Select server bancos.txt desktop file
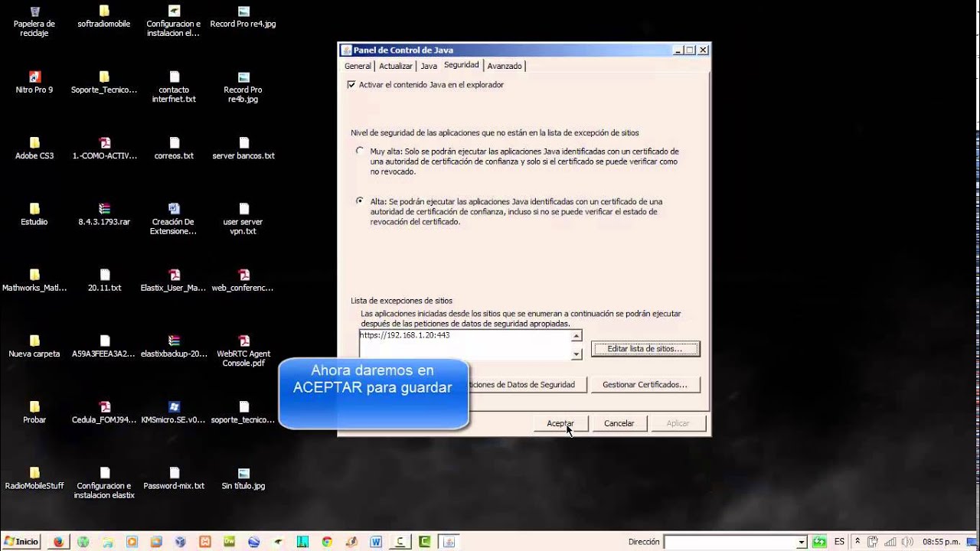The width and height of the screenshot is (980, 551). click(243, 148)
